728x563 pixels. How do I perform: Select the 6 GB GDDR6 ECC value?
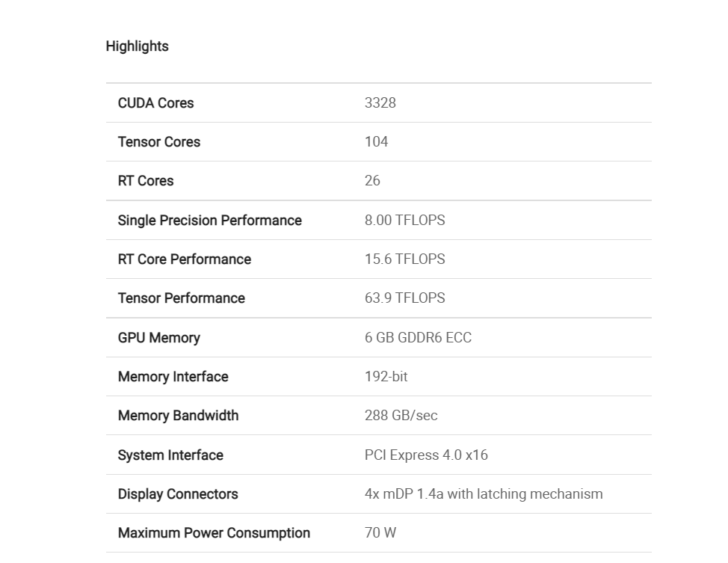[x=418, y=338]
